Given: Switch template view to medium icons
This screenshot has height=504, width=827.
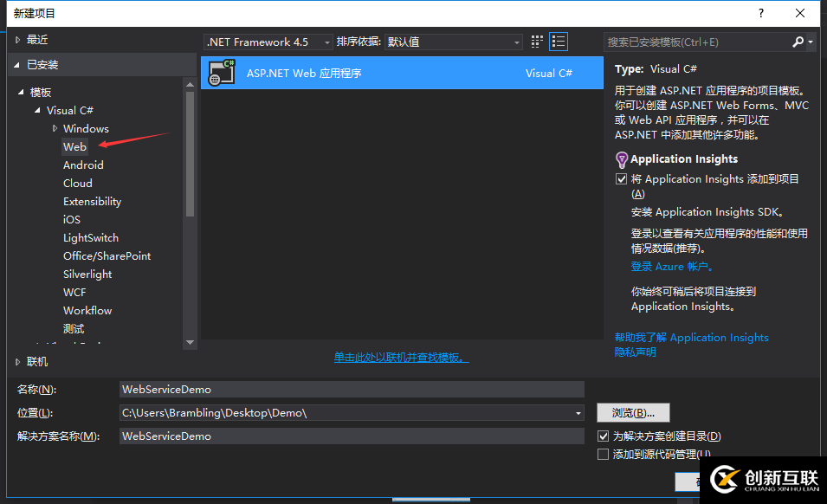Looking at the screenshot, I should point(536,41).
